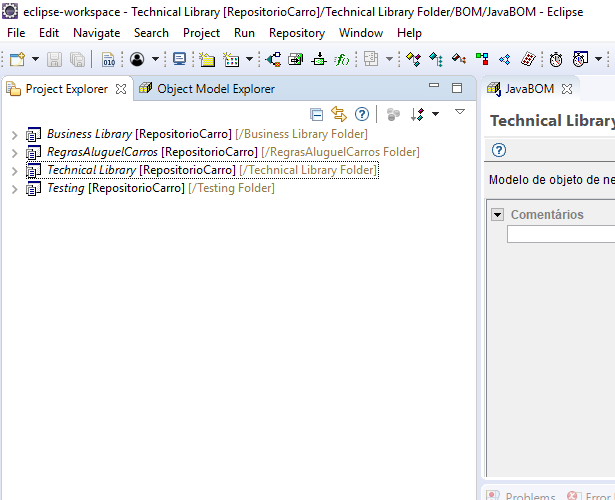Click the teal diamond tree icon
The width and height of the screenshot is (615, 500).
(436, 60)
